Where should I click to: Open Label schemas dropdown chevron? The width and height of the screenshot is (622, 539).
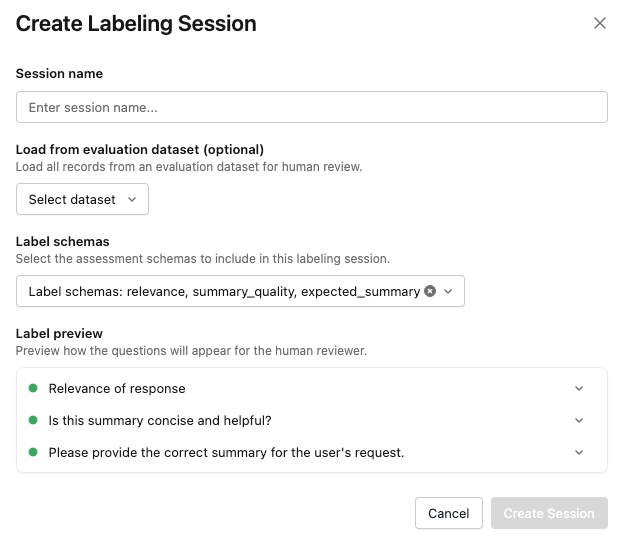coord(449,291)
